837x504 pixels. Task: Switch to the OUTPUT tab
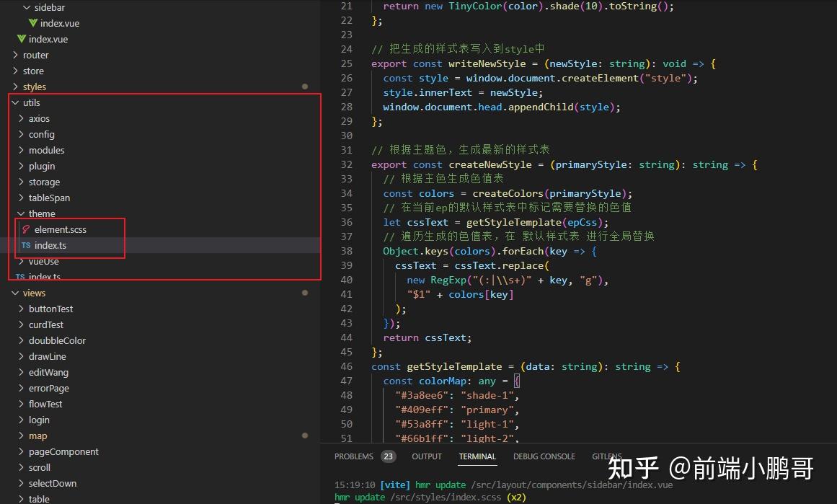click(x=426, y=456)
